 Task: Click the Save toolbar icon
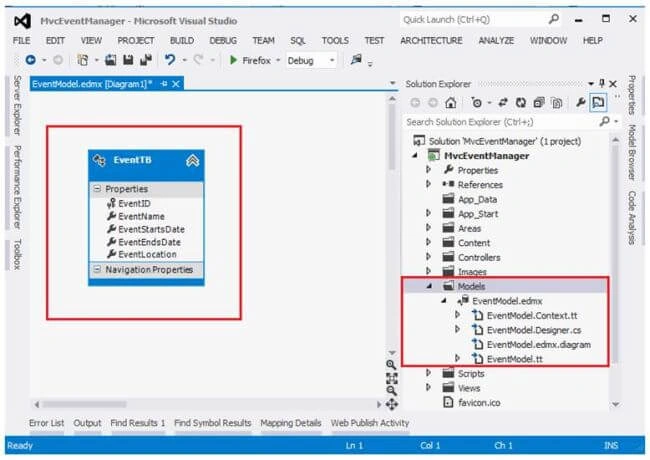click(x=128, y=60)
